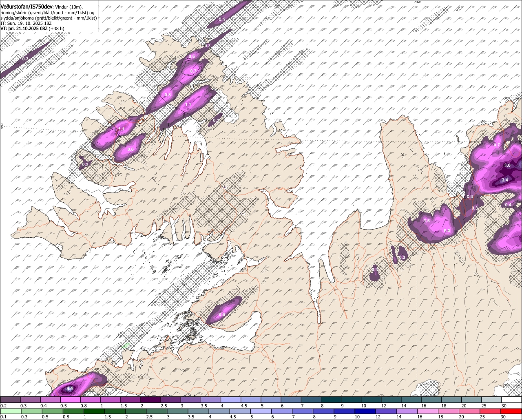Click the 'rigning/skúrir' legend description line
Screen dimensions: 522x420
[47, 13]
